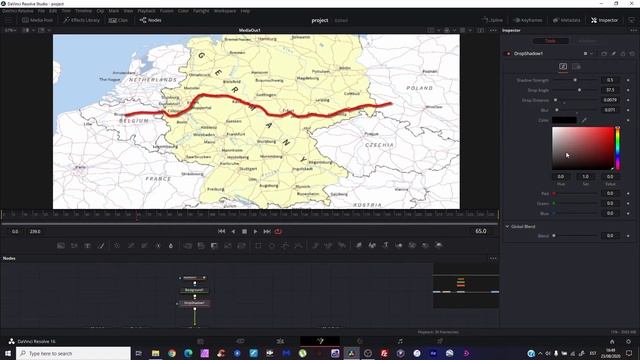Toggle the Nodes panel button

click(x=151, y=20)
